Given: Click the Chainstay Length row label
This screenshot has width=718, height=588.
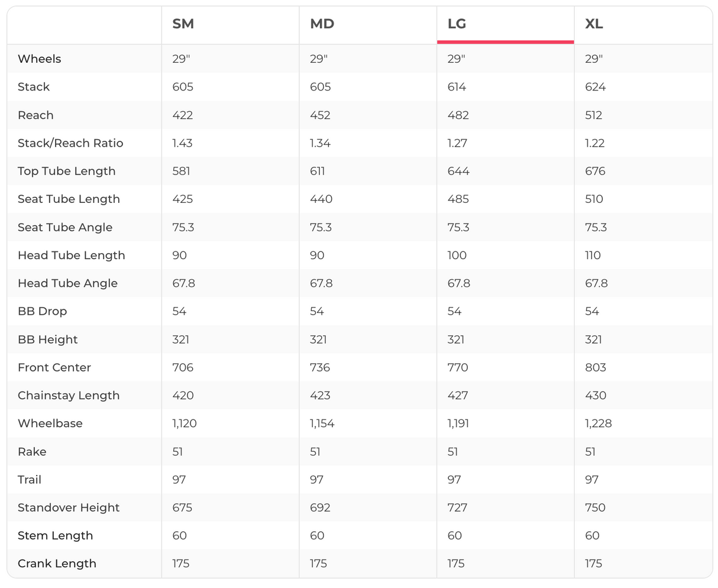Looking at the screenshot, I should (x=69, y=396).
